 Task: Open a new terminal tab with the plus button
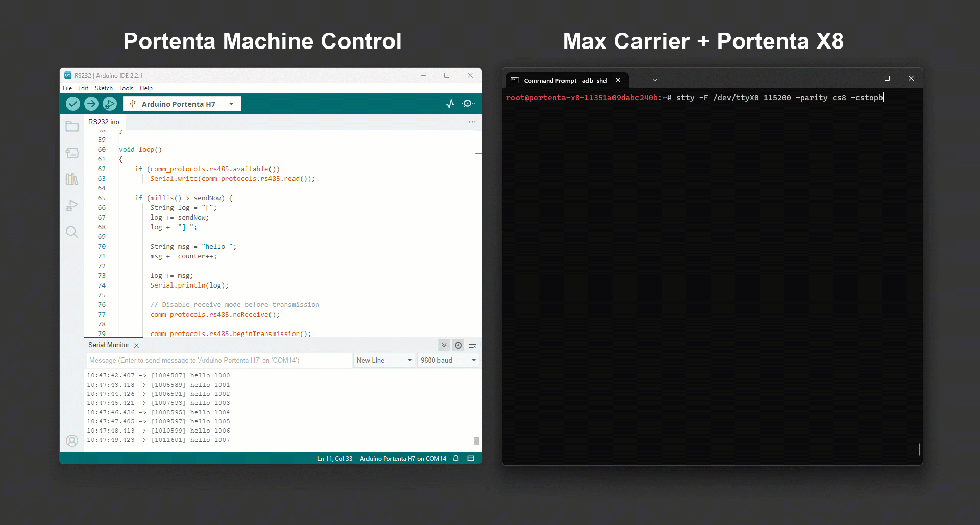coord(639,80)
